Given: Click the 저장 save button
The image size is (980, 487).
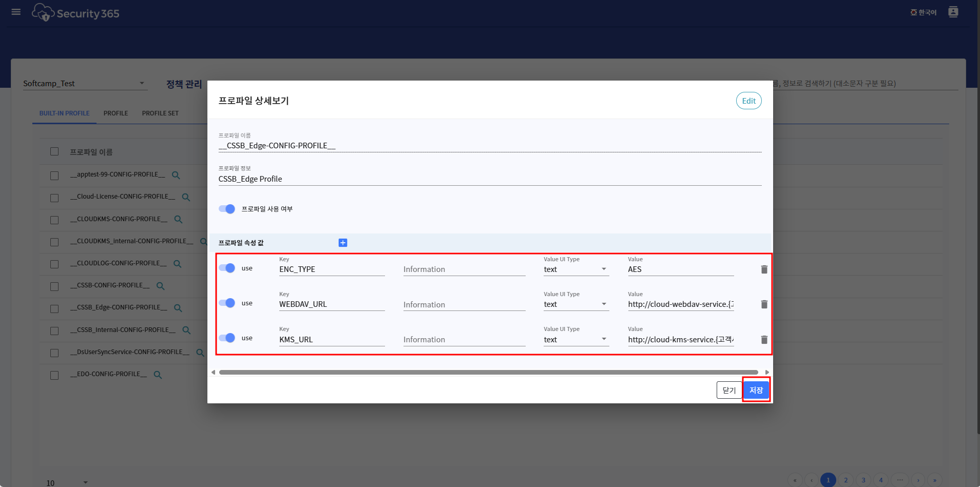Looking at the screenshot, I should (x=756, y=390).
